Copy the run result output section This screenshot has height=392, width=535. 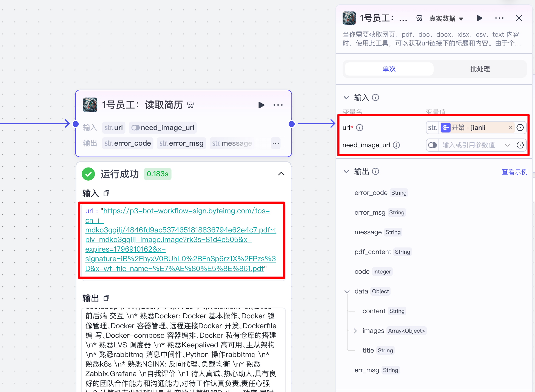pos(106,298)
